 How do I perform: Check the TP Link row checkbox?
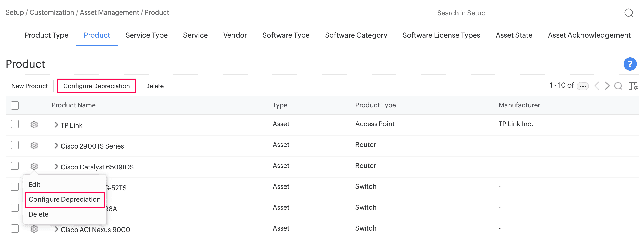pos(15,124)
